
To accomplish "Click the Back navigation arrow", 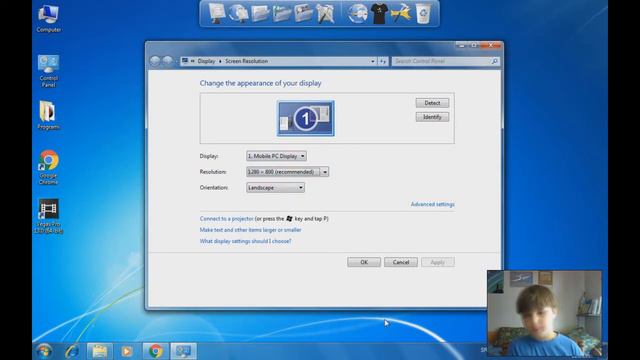I will [155, 61].
